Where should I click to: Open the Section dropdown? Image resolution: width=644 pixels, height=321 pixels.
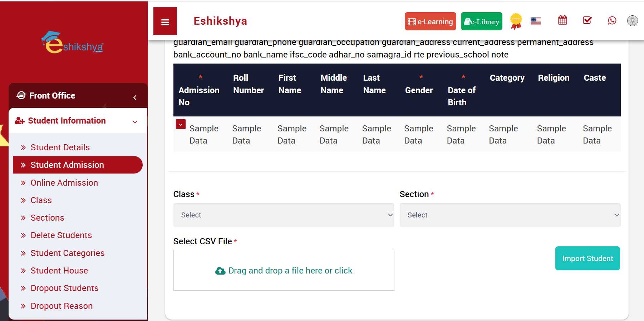click(x=510, y=215)
